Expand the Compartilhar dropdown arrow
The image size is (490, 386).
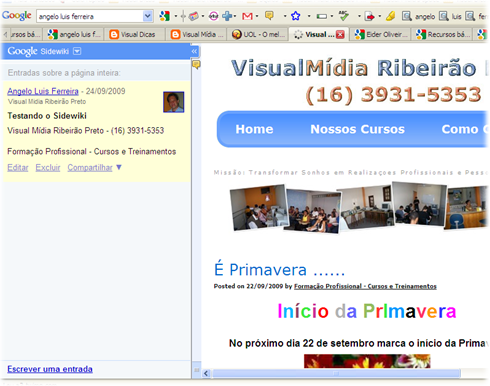tap(119, 167)
